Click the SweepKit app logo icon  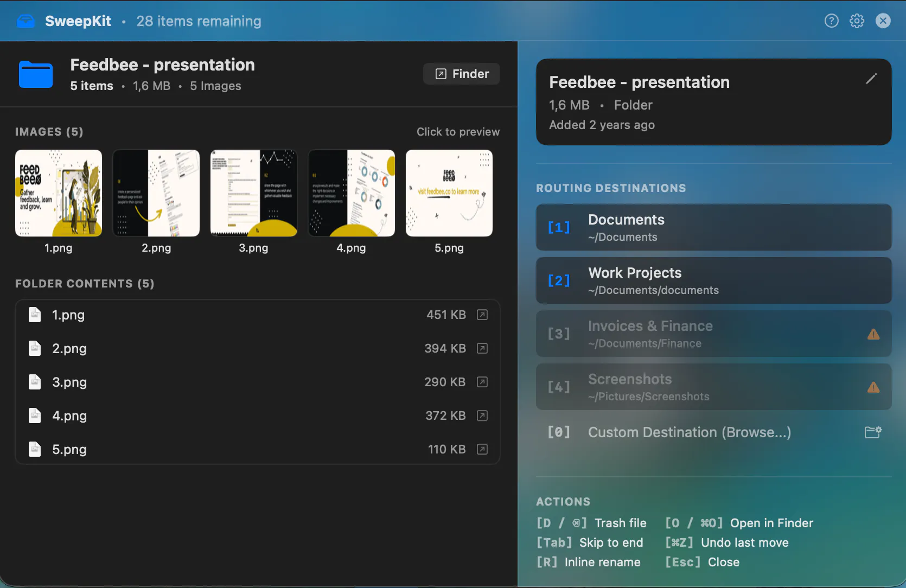[x=25, y=21]
